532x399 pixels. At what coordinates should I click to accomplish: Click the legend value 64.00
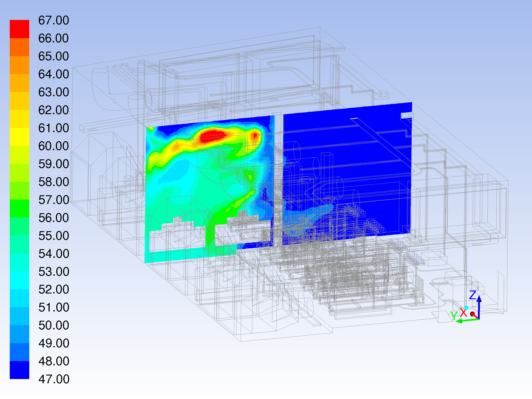(54, 74)
